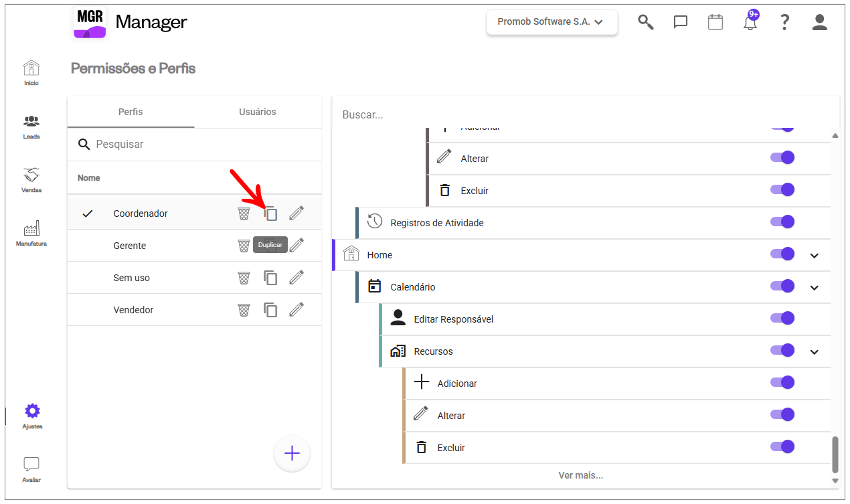Select the Gerente profile row

pyautogui.click(x=194, y=246)
